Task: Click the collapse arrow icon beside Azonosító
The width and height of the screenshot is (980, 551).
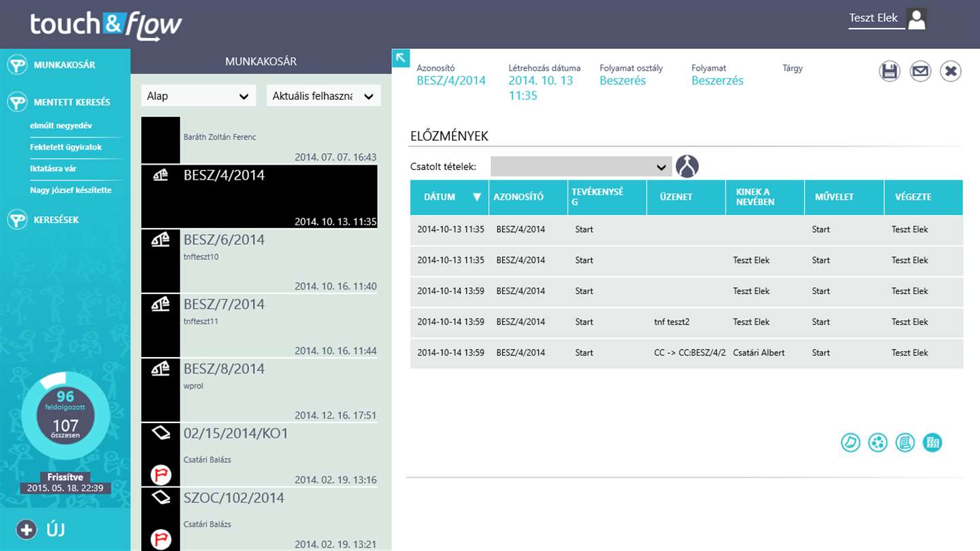Action: pos(401,58)
